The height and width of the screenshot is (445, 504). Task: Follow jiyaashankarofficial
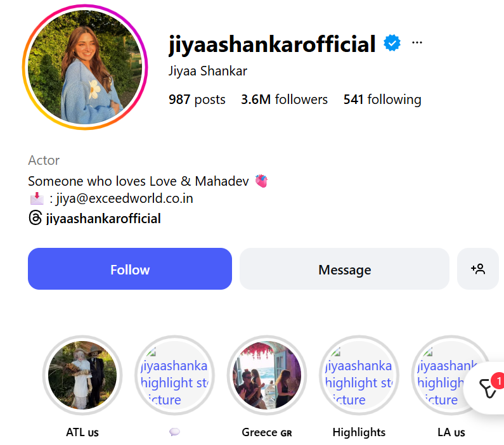130,269
